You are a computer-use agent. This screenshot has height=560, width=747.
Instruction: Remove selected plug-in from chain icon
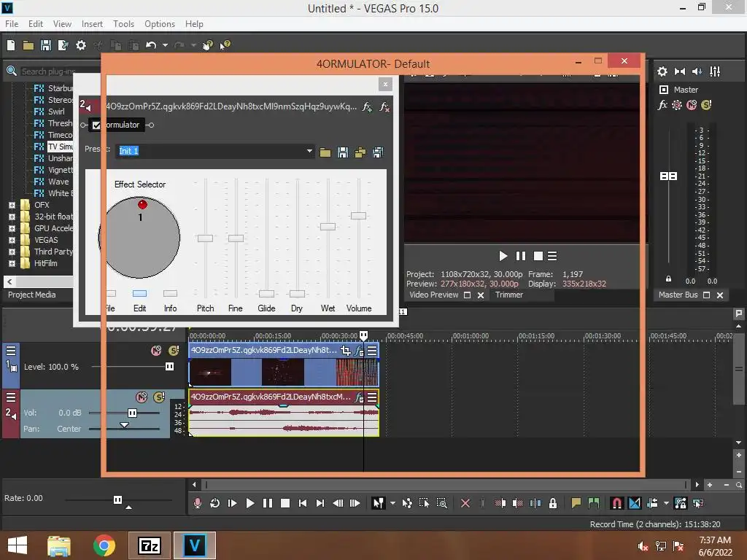(384, 106)
